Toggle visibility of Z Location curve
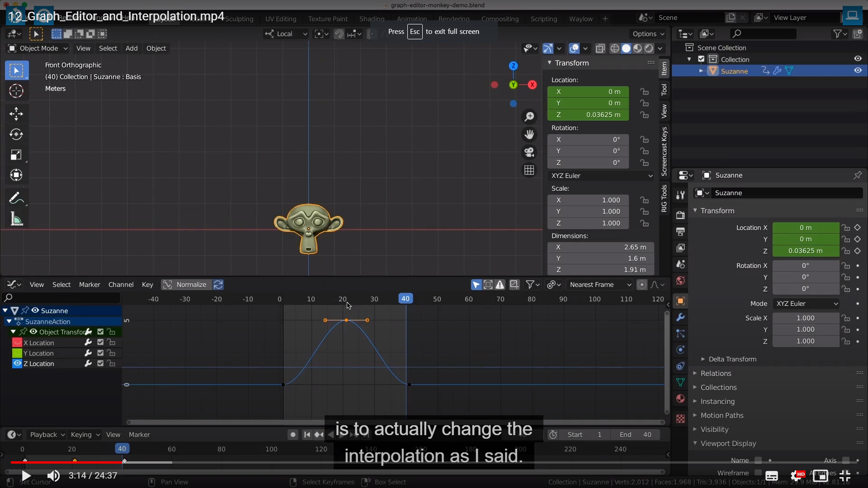The height and width of the screenshot is (488, 868). pos(17,363)
